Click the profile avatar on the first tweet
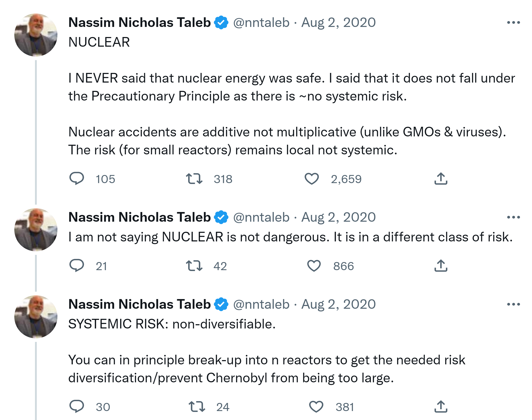 [36, 35]
